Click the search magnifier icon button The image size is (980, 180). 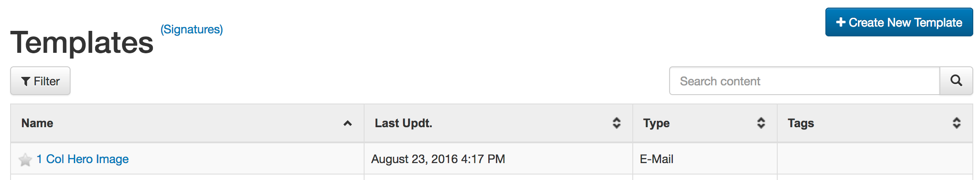pyautogui.click(x=956, y=81)
